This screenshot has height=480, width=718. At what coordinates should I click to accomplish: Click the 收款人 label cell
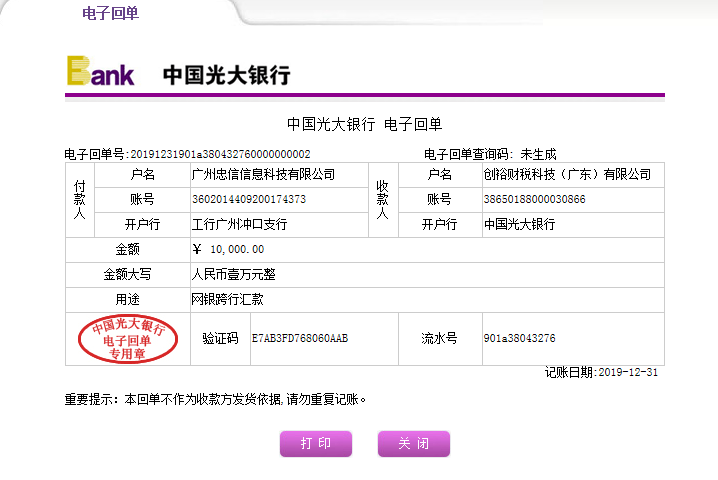(383, 200)
